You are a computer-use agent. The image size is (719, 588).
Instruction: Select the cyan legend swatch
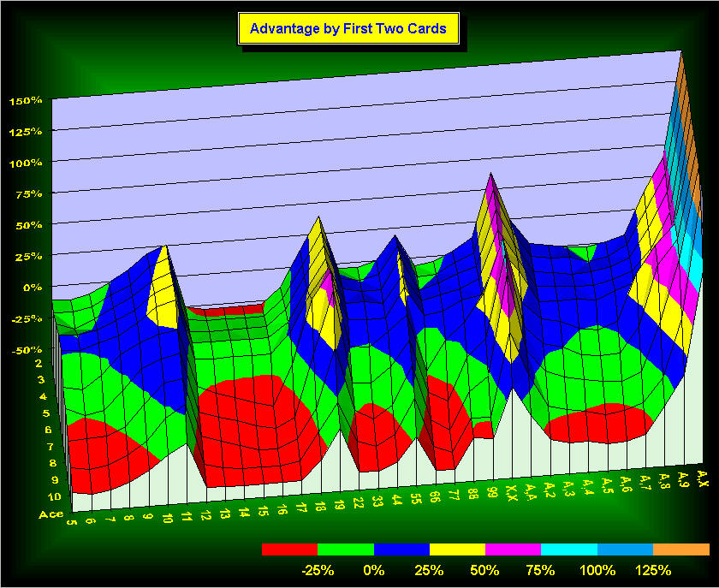[569, 549]
